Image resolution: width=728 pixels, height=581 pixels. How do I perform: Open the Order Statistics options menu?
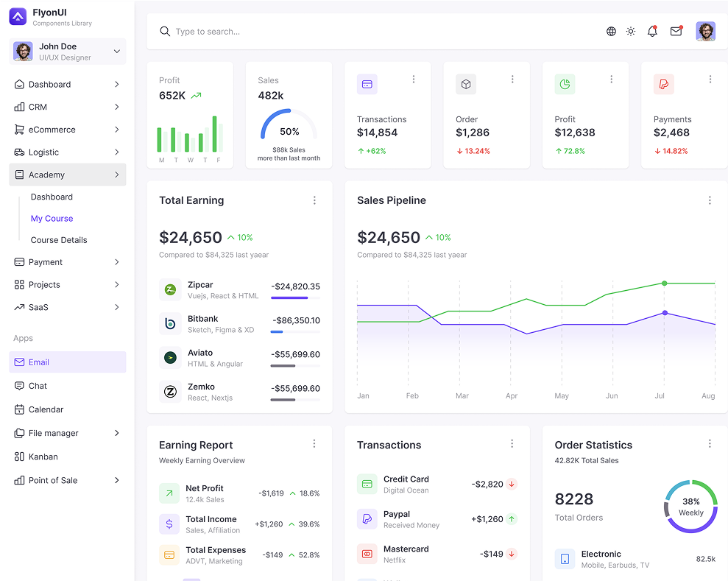tap(710, 443)
